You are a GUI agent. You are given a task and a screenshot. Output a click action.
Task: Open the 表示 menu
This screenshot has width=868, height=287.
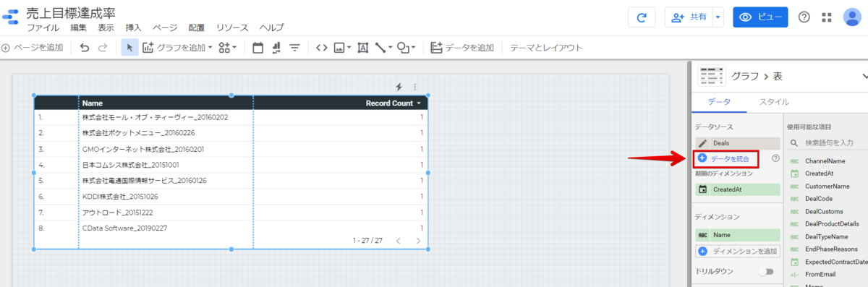click(x=106, y=28)
